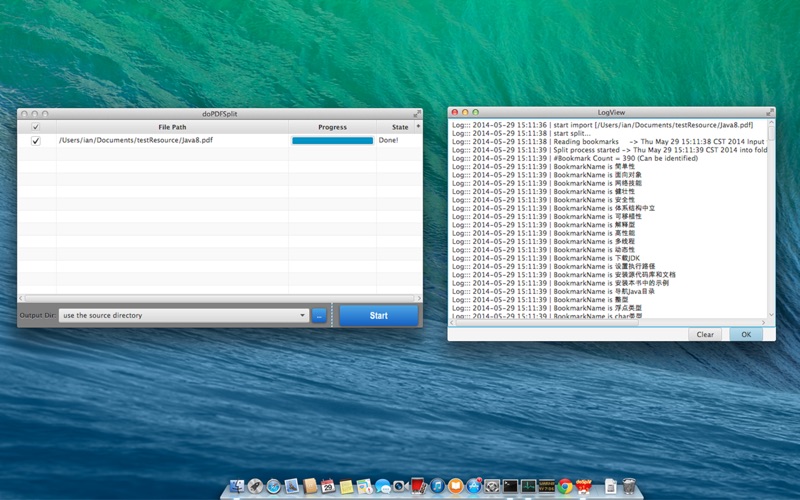Image resolution: width=800 pixels, height=500 pixels.
Task: Click the doPDFSplit app icon in Dock
Action: (583, 486)
